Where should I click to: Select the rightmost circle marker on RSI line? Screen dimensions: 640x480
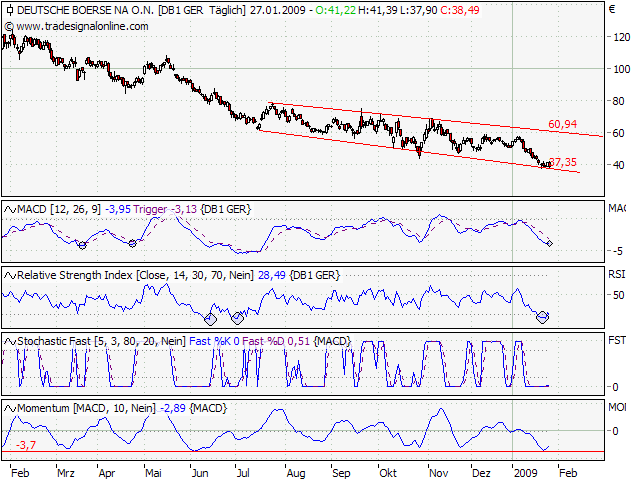543,317
